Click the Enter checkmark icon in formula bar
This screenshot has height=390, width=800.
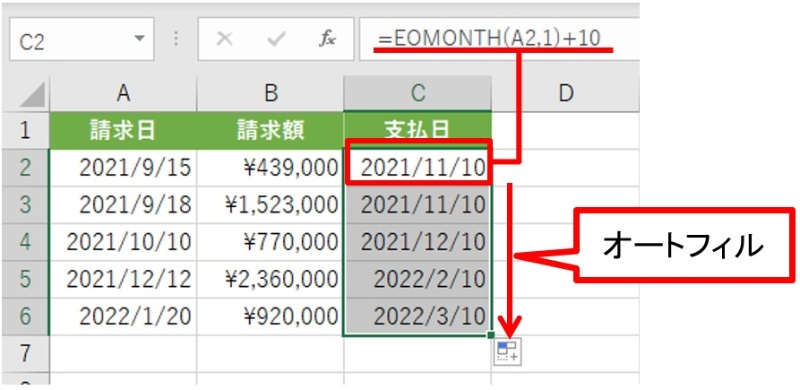(276, 39)
